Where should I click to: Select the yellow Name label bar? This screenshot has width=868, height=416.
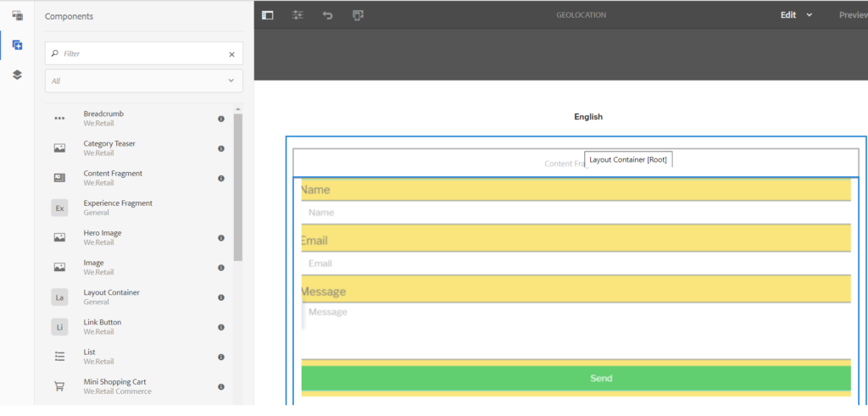click(576, 190)
